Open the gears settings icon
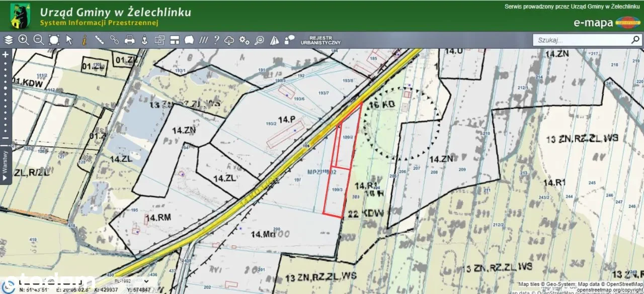 245,40
